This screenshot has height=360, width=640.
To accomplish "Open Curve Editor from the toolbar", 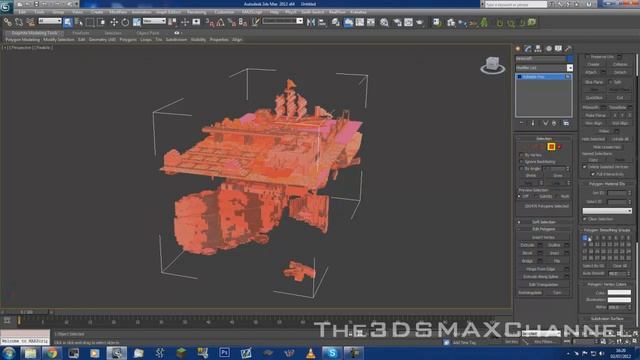I will pyautogui.click(x=360, y=22).
